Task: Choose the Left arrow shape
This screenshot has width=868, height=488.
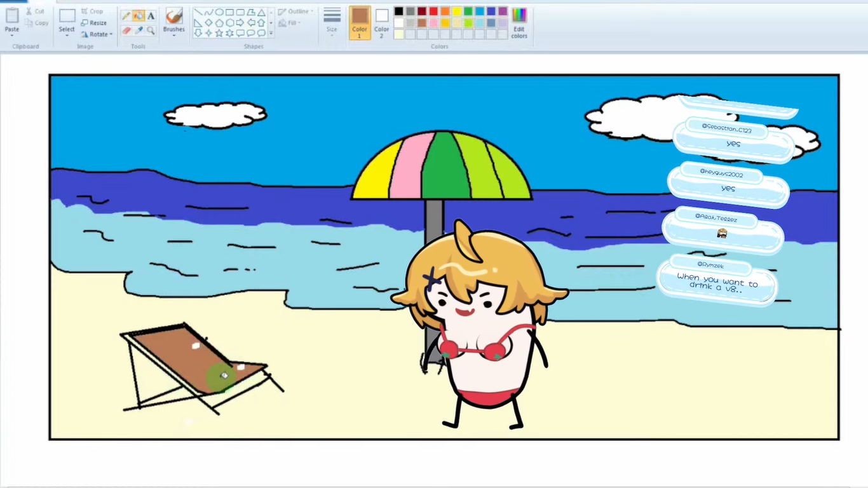Action: (250, 23)
